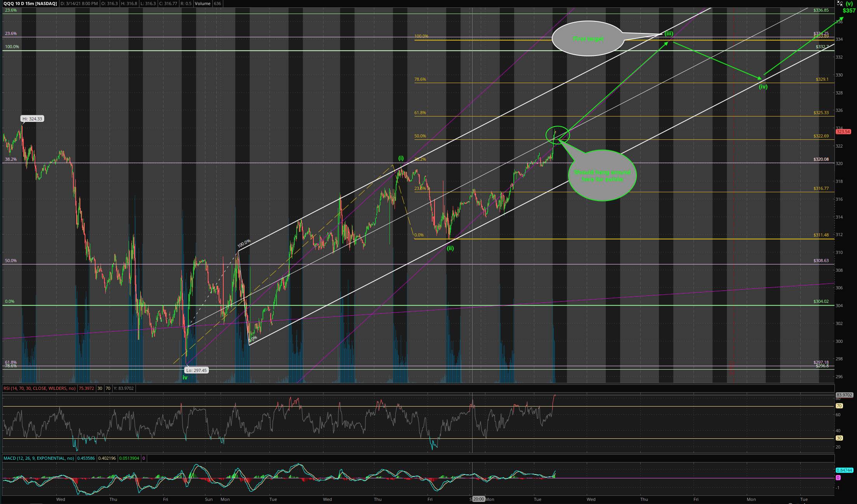
Task: Select the First target callout bubble
Action: pyautogui.click(x=588, y=39)
